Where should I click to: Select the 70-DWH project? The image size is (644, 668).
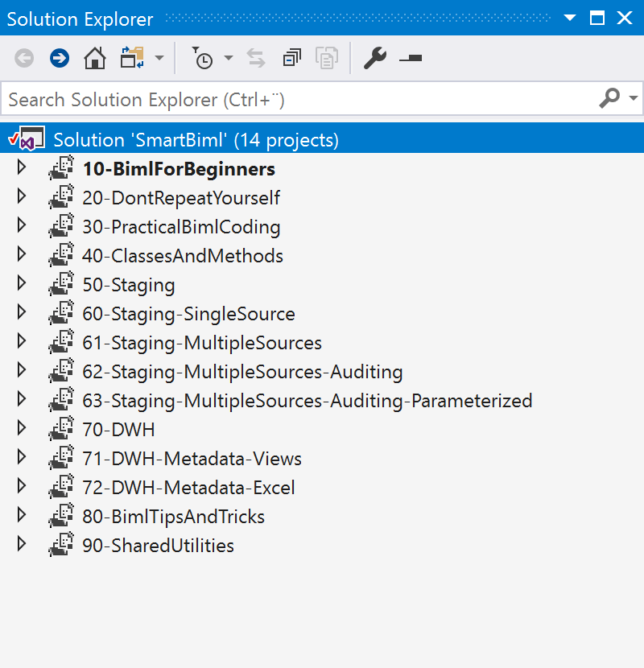click(118, 430)
